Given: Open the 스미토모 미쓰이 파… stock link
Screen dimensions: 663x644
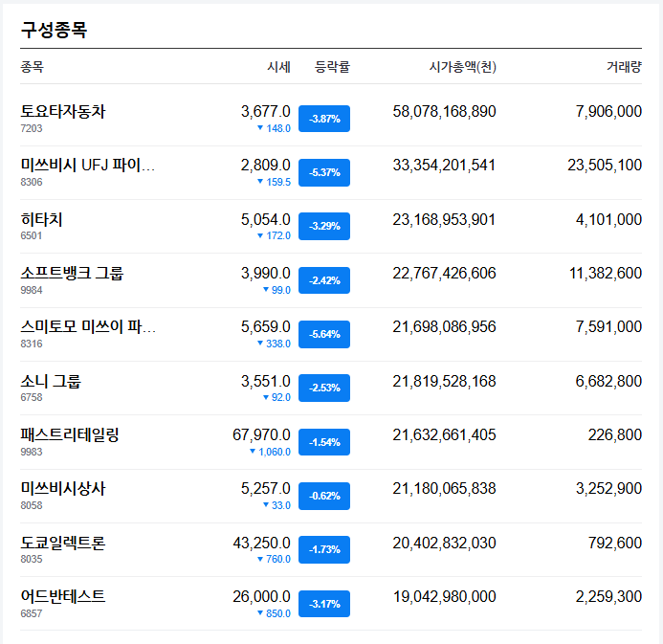Looking at the screenshot, I should [88, 327].
